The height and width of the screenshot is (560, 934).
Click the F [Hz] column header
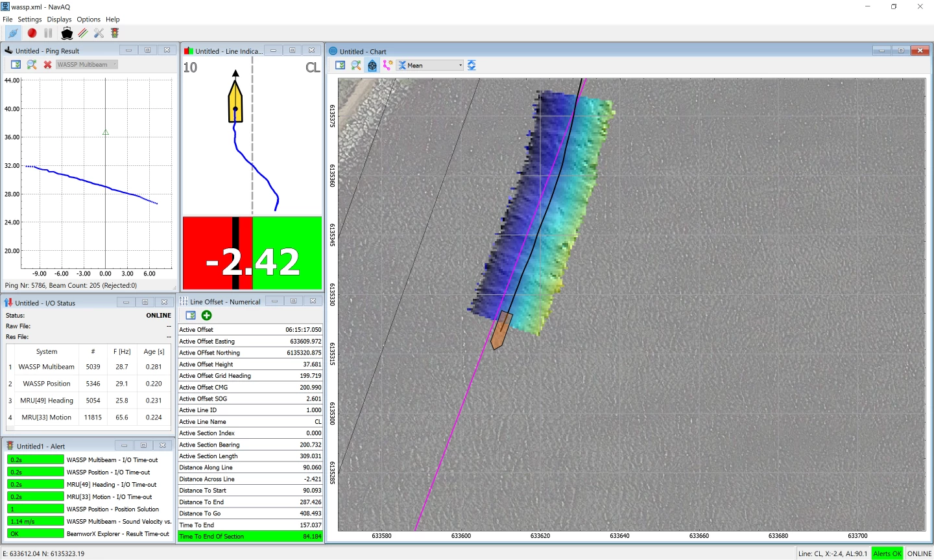tap(122, 351)
